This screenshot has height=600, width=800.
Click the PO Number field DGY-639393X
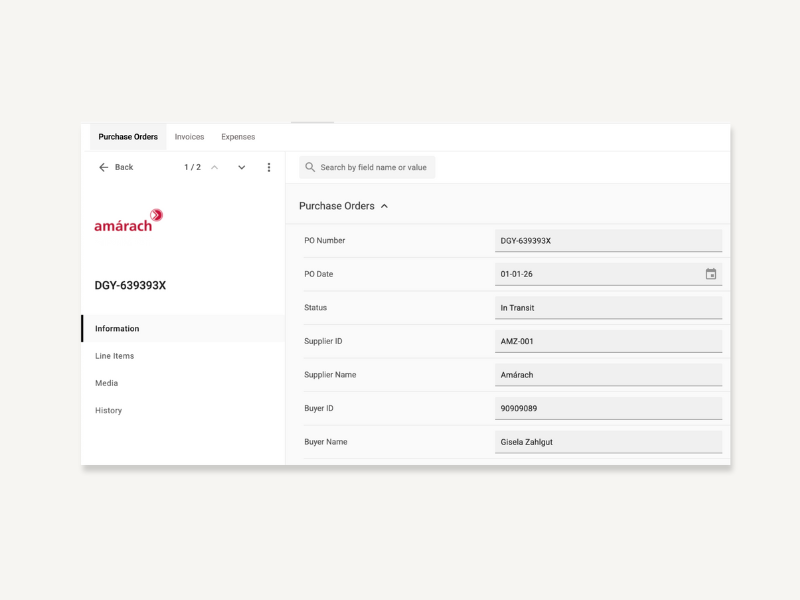pos(608,241)
